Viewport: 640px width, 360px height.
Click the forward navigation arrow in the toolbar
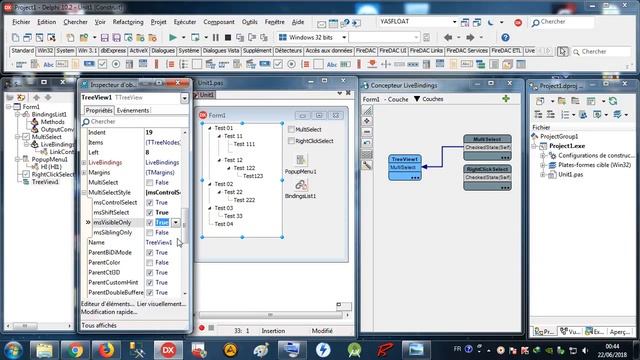pyautogui.click(x=470, y=38)
